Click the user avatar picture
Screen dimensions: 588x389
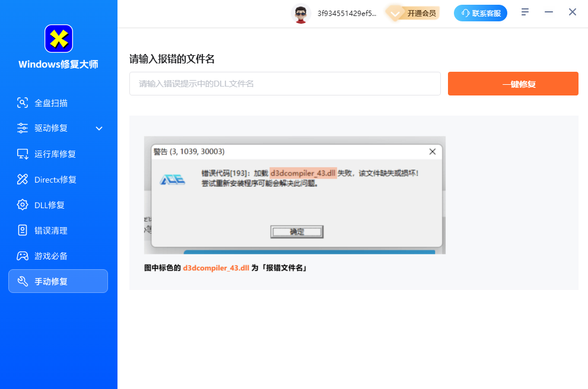pos(301,14)
